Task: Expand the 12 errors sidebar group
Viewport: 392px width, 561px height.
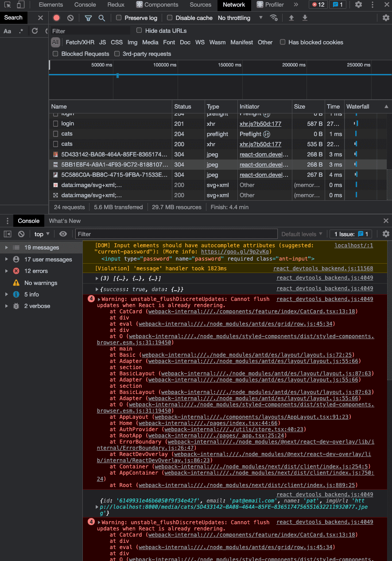Action: click(x=6, y=271)
